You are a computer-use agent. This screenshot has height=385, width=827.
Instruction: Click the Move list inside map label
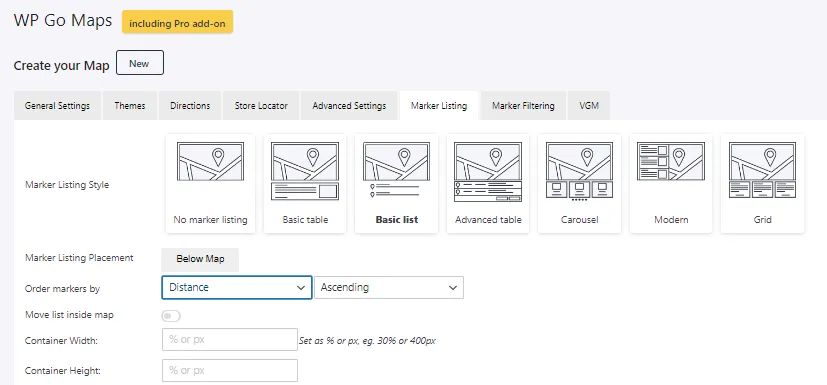69,315
